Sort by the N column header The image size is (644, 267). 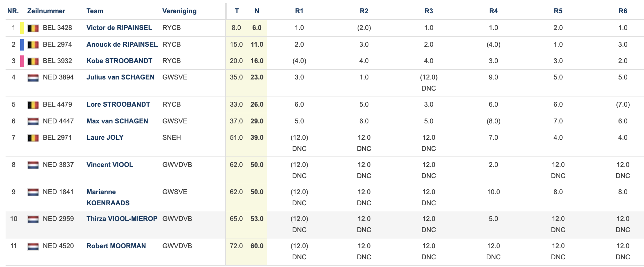click(257, 11)
